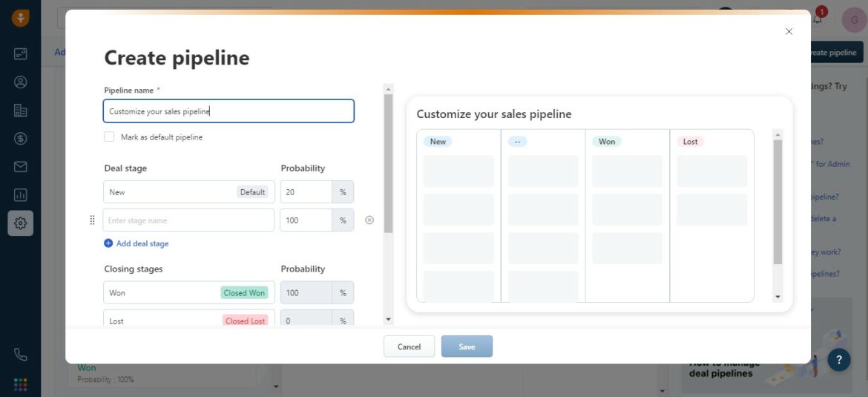Click the preview scrollbar up arrow
This screenshot has width=868, height=397.
coord(777,134)
